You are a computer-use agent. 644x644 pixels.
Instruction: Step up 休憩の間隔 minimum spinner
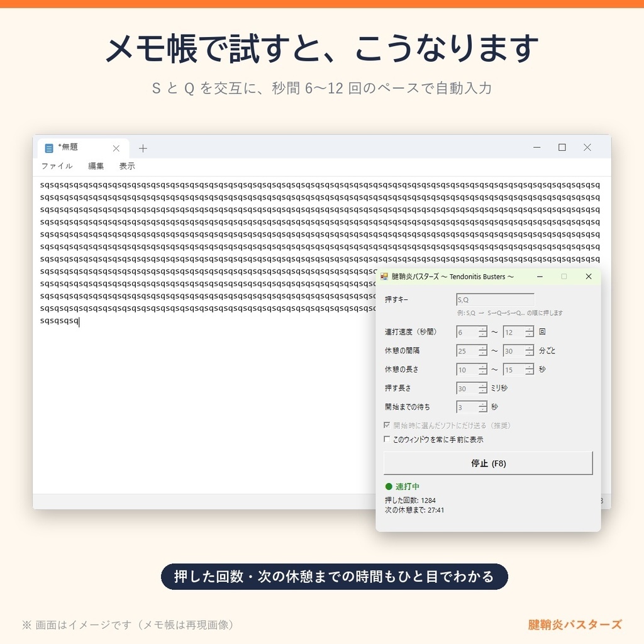point(482,348)
